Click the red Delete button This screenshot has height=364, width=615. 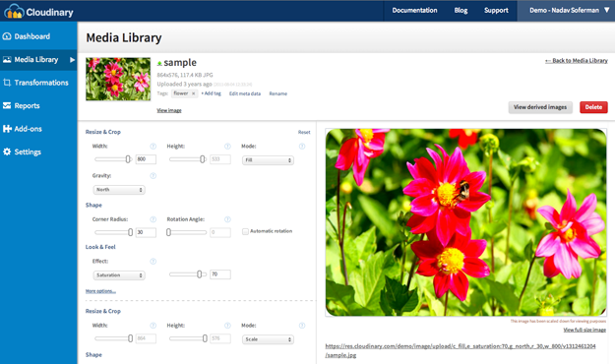[593, 107]
